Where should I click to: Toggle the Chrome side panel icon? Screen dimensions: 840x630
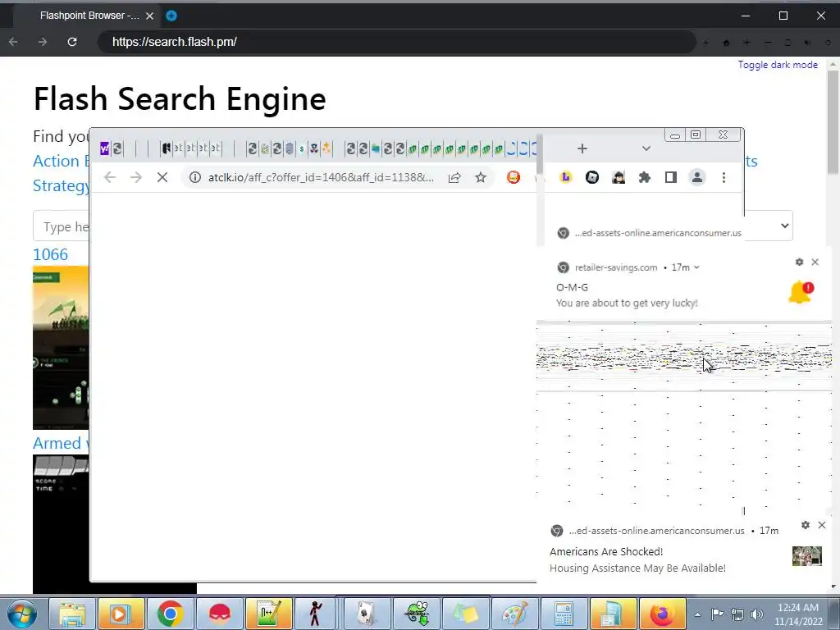point(671,177)
